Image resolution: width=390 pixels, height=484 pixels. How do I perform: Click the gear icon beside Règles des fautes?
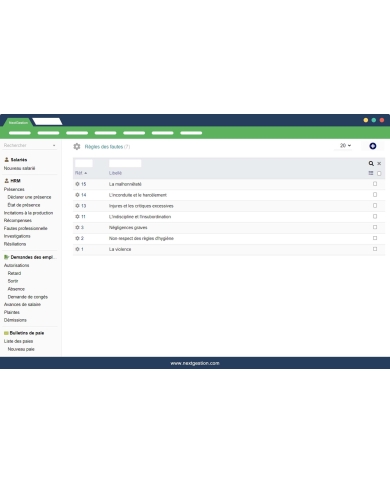click(x=77, y=146)
